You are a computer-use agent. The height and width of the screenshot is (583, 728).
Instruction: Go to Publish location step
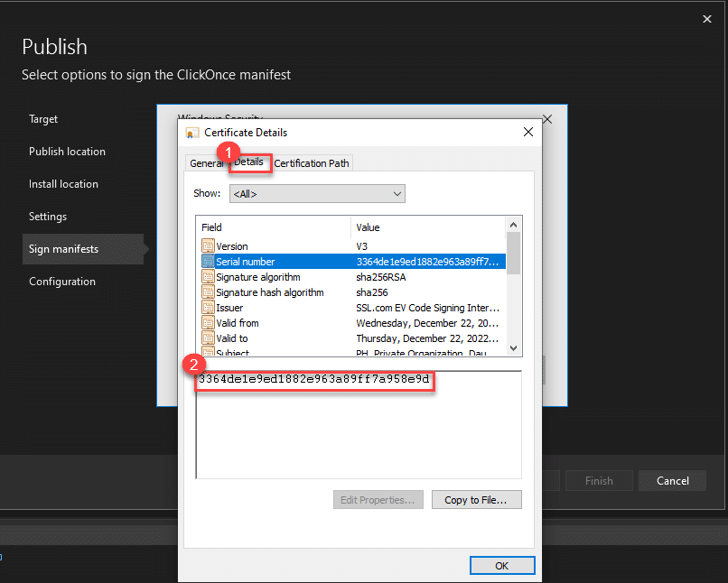67,152
